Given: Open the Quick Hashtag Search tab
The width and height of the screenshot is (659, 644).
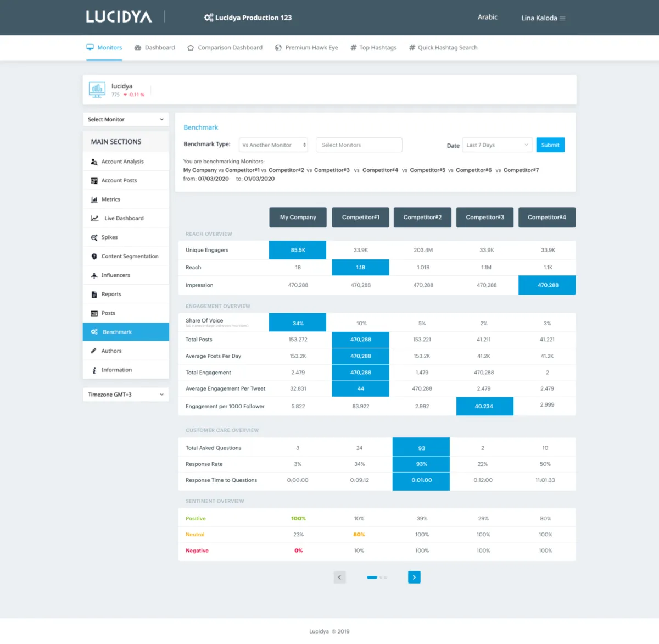Looking at the screenshot, I should pos(443,48).
